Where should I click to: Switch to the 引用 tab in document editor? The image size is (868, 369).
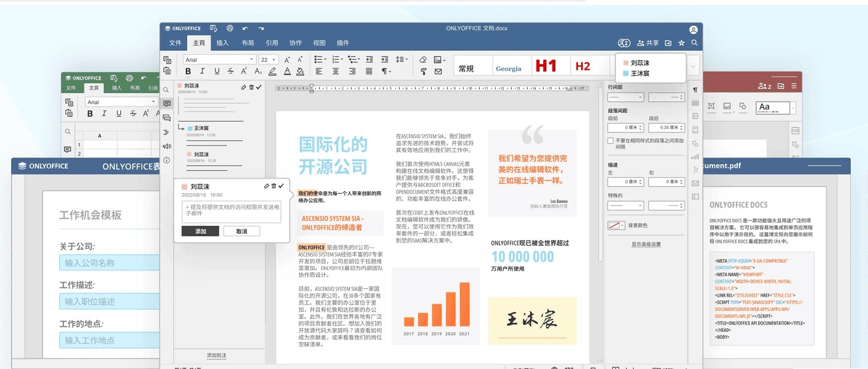[272, 43]
